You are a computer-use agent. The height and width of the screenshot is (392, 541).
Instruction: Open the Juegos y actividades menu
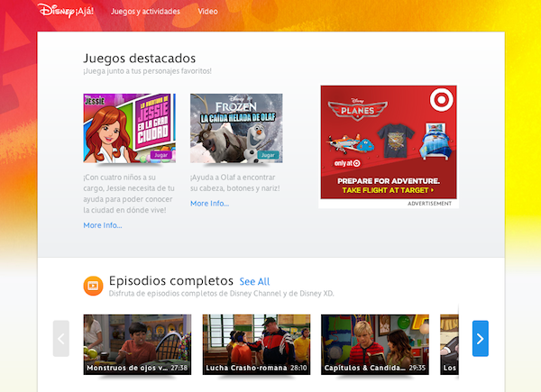click(x=145, y=12)
